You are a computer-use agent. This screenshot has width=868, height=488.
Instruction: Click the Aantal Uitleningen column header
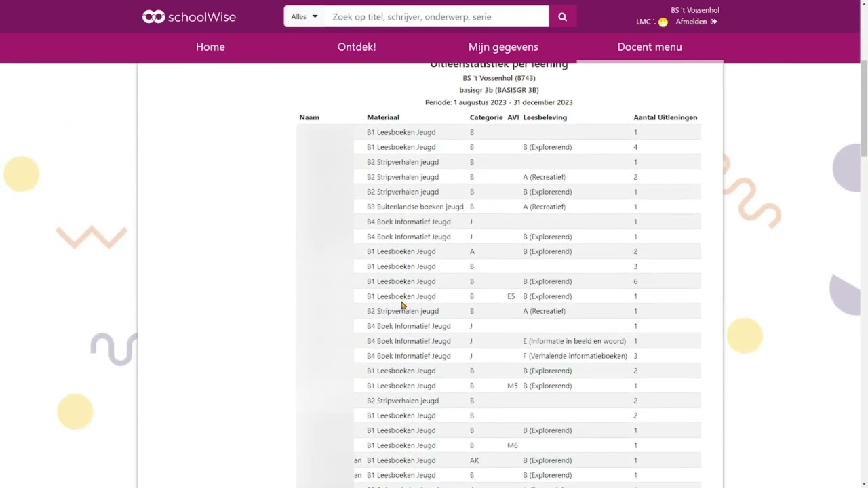pos(665,117)
